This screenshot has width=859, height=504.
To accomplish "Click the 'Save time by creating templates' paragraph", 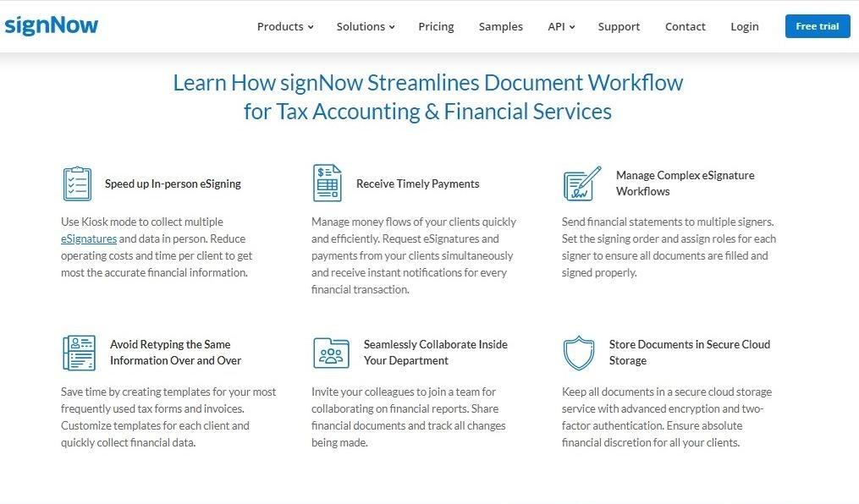I will coord(168,417).
